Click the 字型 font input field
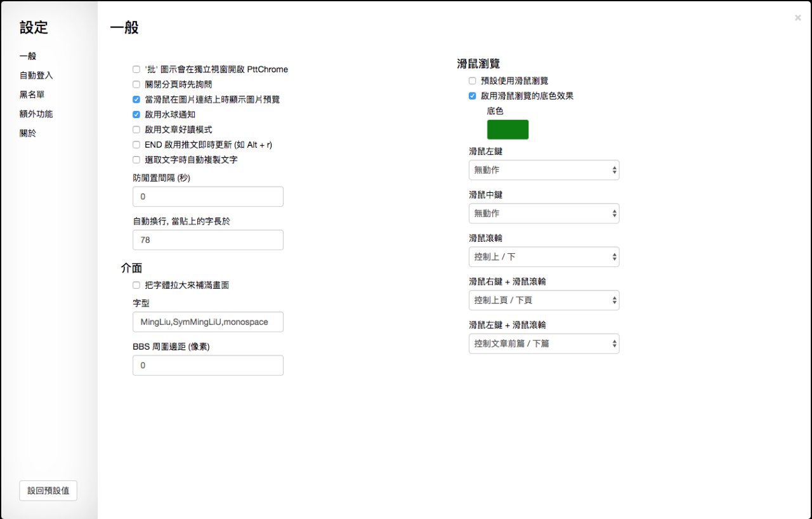The height and width of the screenshot is (519, 812). (207, 322)
